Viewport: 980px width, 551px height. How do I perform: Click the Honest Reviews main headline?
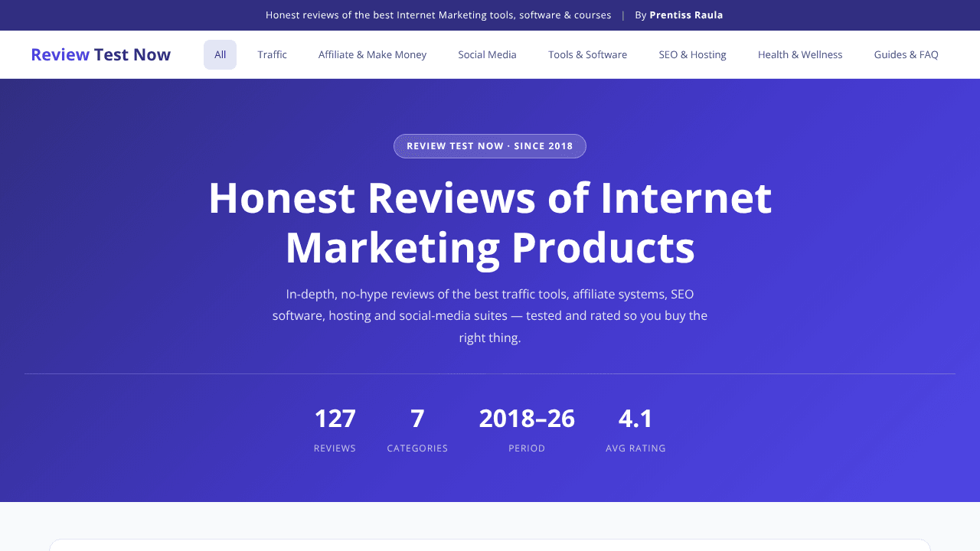[x=490, y=223]
